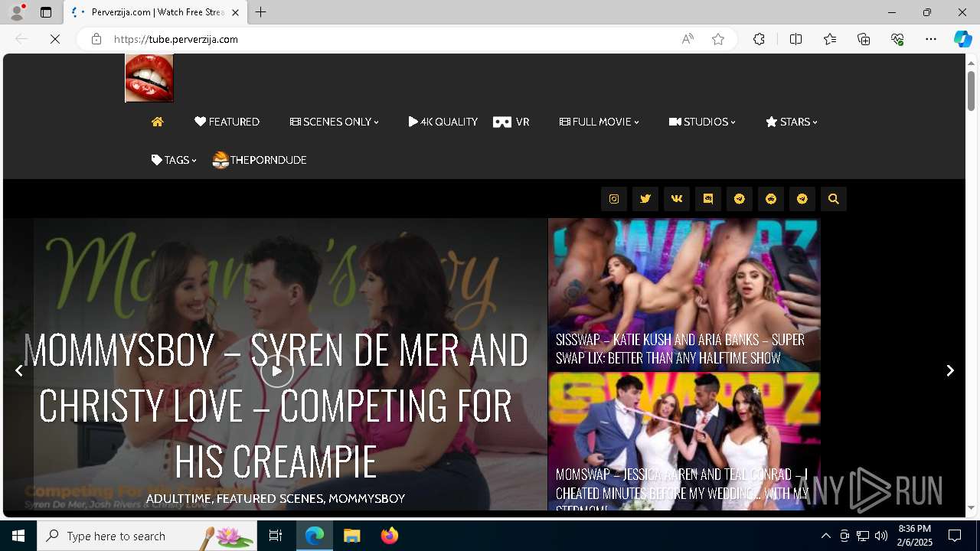Launch Firefox from the taskbar

point(390,536)
